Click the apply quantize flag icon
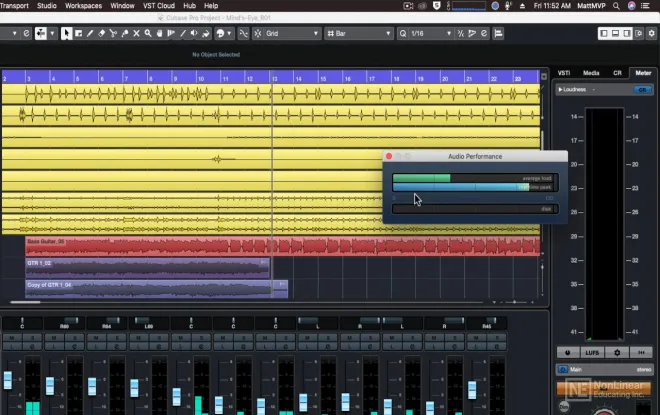 tap(472, 33)
